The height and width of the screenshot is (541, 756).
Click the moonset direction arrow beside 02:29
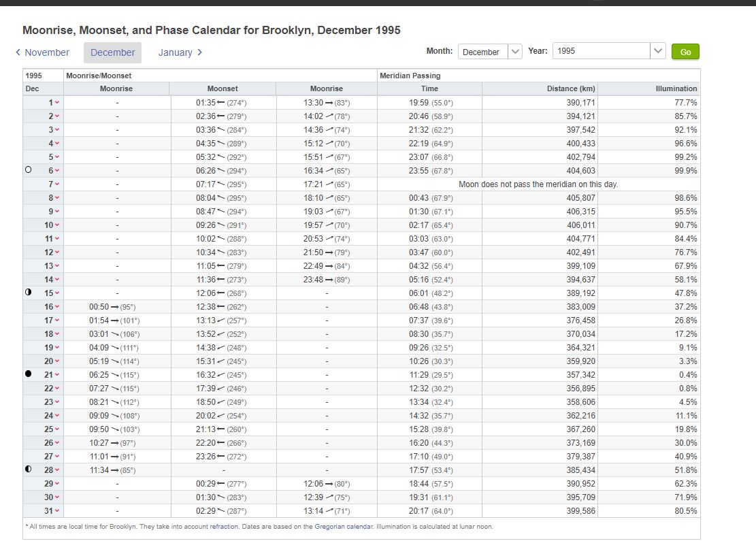click(221, 510)
